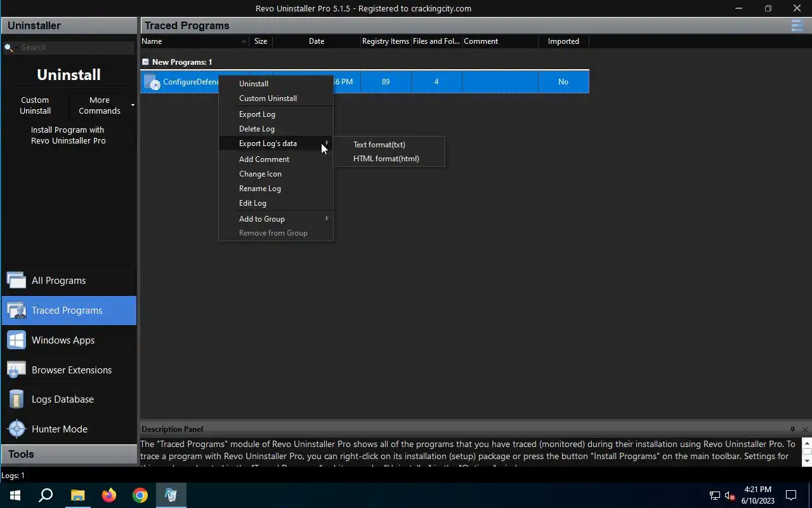Click the All Programs sidebar icon
812x508 pixels.
(16, 280)
